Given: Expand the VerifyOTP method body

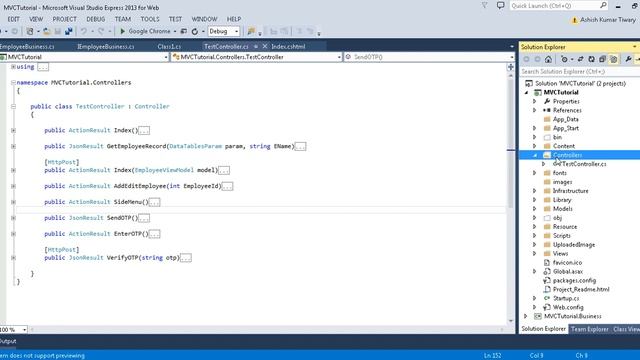Looking at the screenshot, I should point(13,258).
